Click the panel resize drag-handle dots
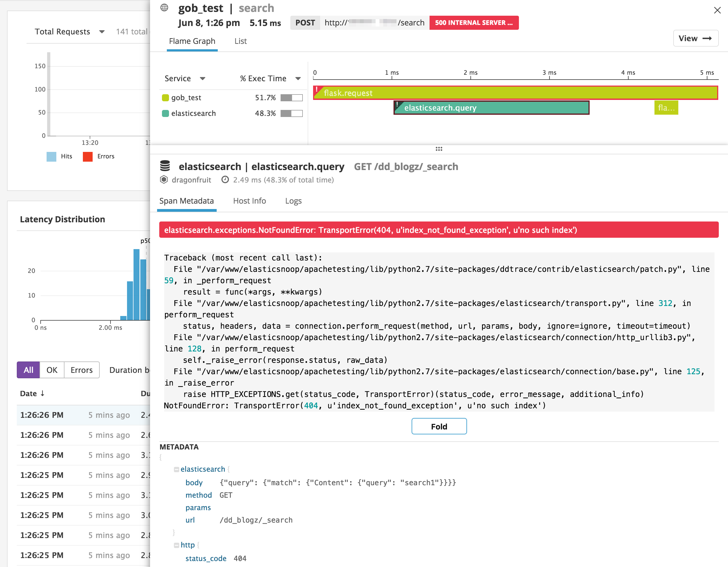The image size is (728, 567). tap(439, 149)
